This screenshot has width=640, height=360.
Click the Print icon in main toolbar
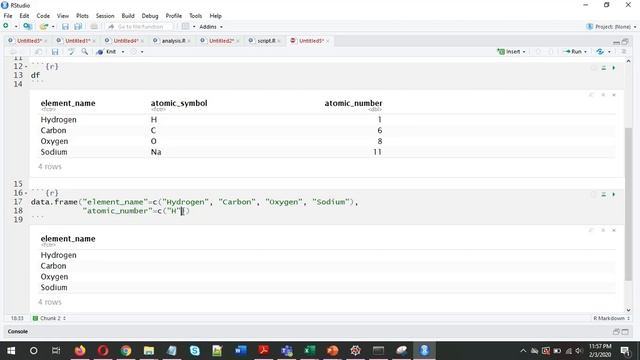click(x=94, y=27)
